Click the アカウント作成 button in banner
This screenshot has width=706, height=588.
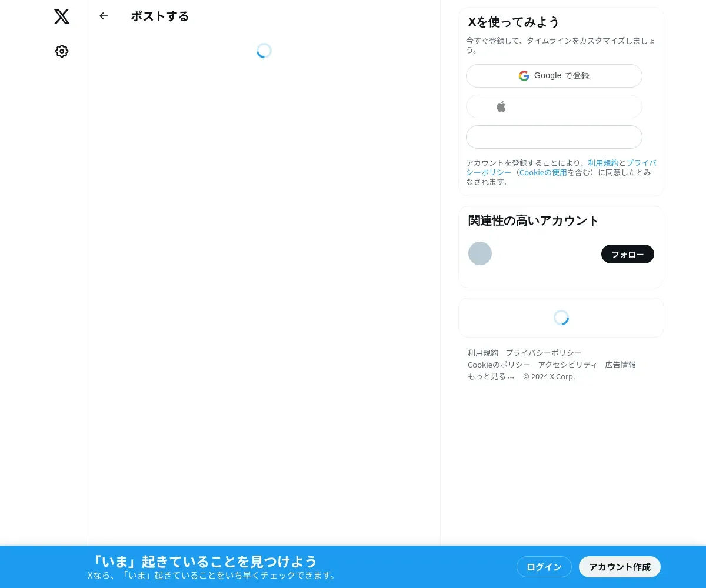pos(620,567)
